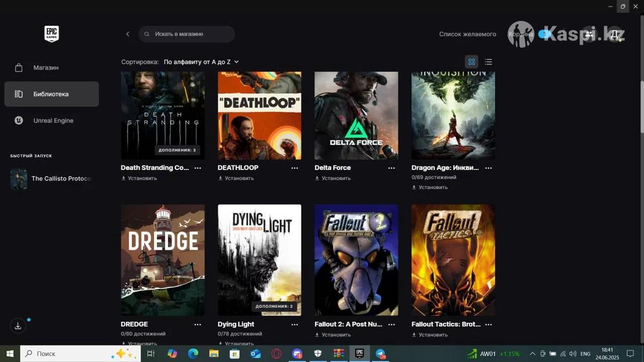Viewport: 644px width, 362px height.
Task: Click Установить under Death Stranding
Action: pyautogui.click(x=139, y=178)
